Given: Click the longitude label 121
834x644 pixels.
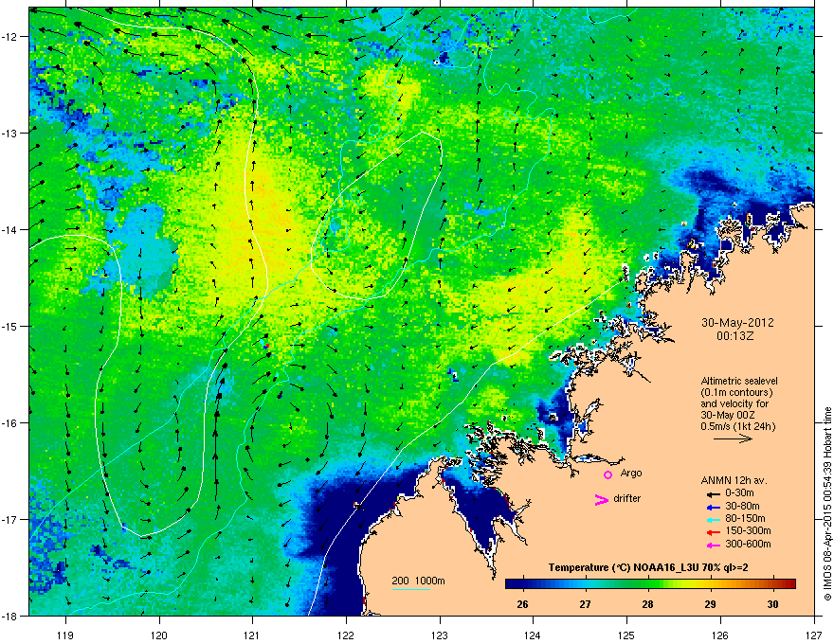Looking at the screenshot, I should tap(252, 635).
